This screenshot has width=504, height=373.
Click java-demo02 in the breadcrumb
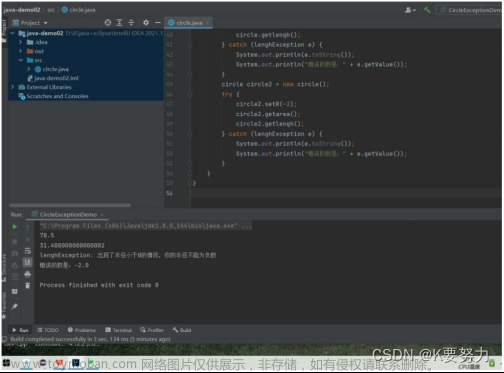click(x=22, y=10)
